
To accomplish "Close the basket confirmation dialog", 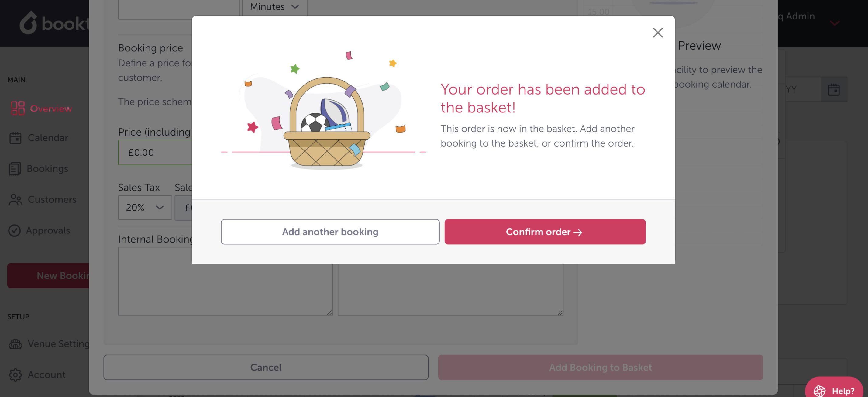I will coord(657,33).
